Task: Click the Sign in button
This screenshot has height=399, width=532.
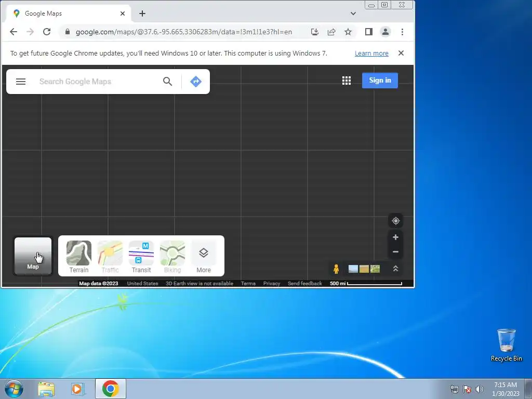Action: [x=380, y=81]
